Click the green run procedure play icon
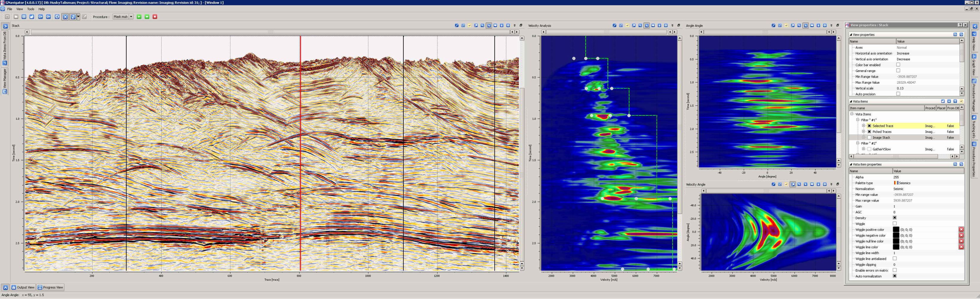The height and width of the screenshot is (299, 980). (139, 17)
